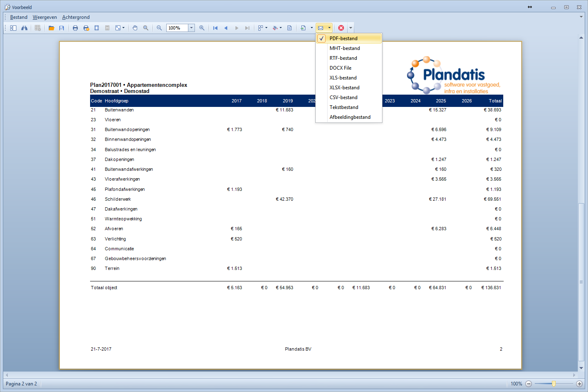Click the zoom in icon
588x392 pixels.
pos(202,28)
